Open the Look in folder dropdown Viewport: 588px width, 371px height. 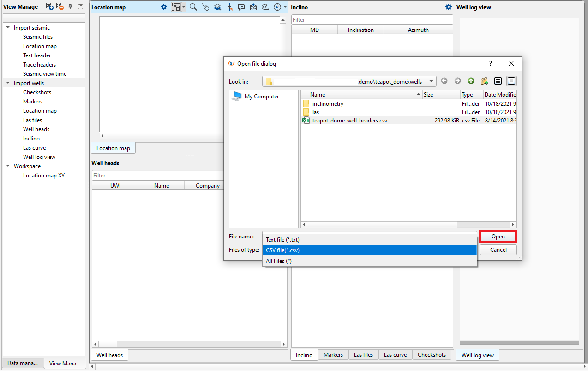431,81
